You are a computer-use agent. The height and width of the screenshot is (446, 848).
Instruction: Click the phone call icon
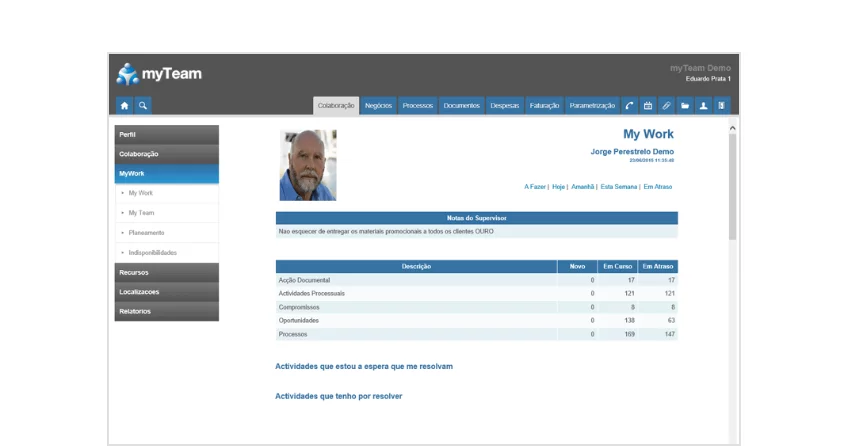click(629, 105)
